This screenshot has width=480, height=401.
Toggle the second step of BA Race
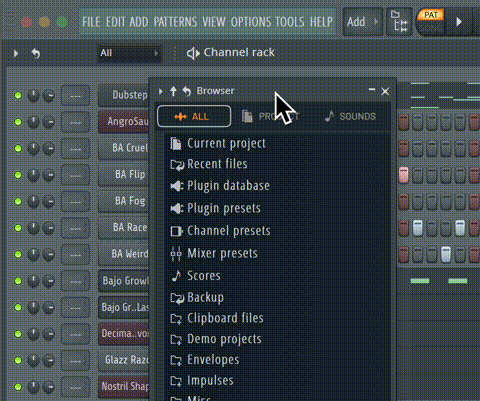click(x=418, y=228)
